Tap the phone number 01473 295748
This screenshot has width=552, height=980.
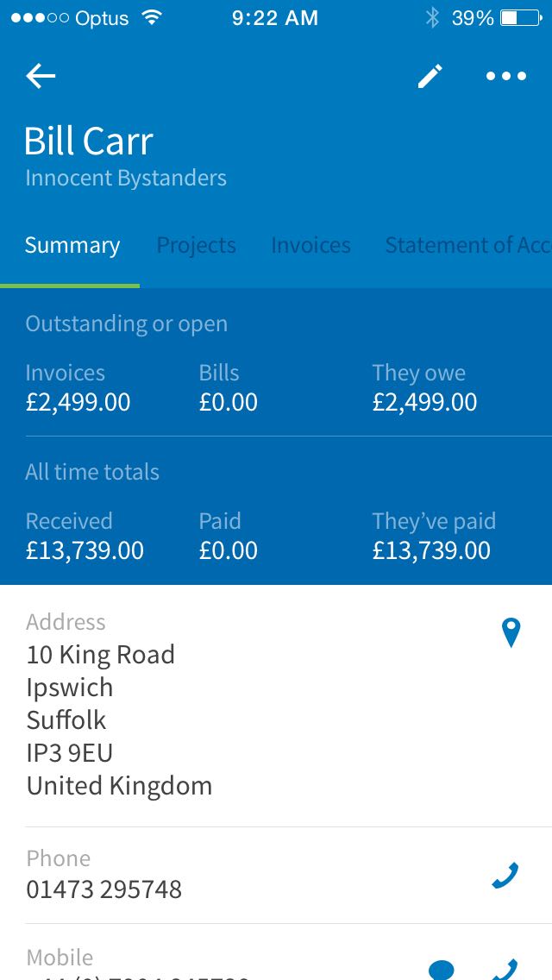pos(104,889)
